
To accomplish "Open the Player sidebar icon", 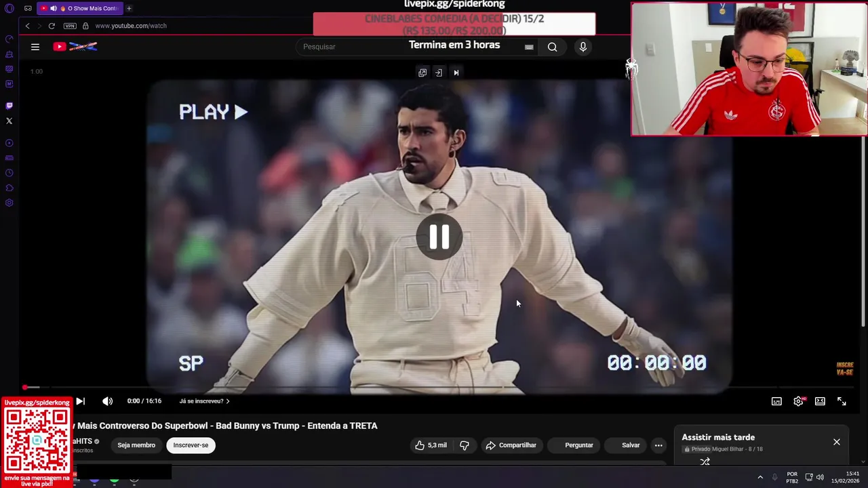I will coord(9,143).
